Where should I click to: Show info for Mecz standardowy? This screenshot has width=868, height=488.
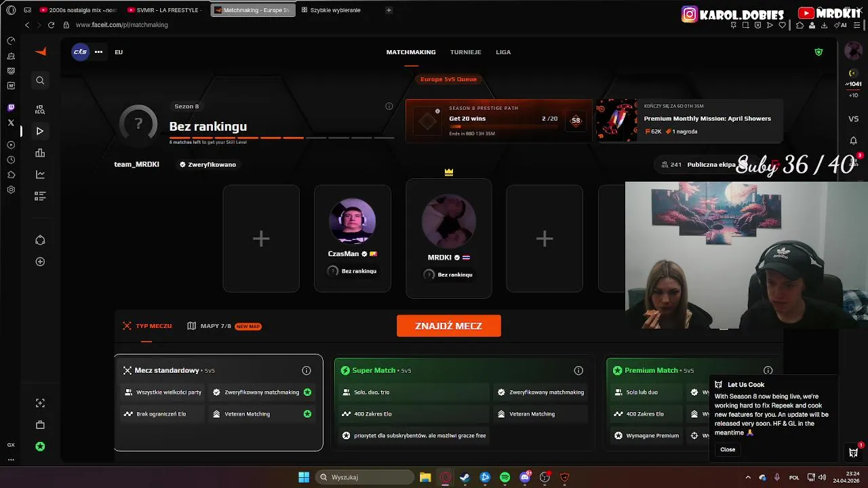[x=307, y=371]
